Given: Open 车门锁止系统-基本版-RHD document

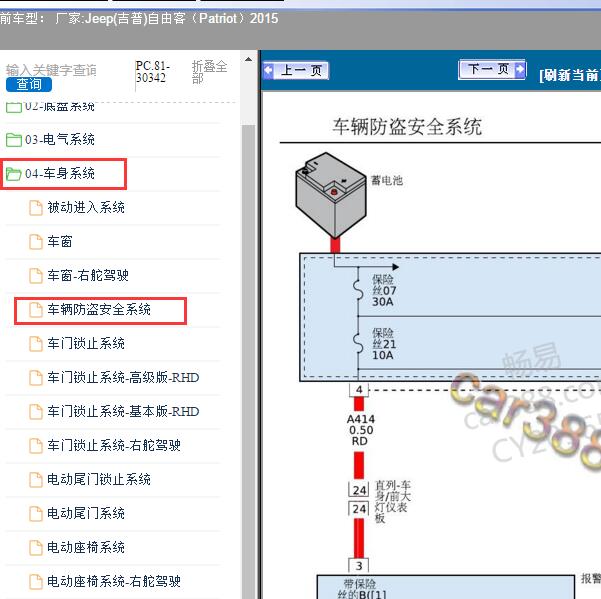Looking at the screenshot, I should [123, 412].
